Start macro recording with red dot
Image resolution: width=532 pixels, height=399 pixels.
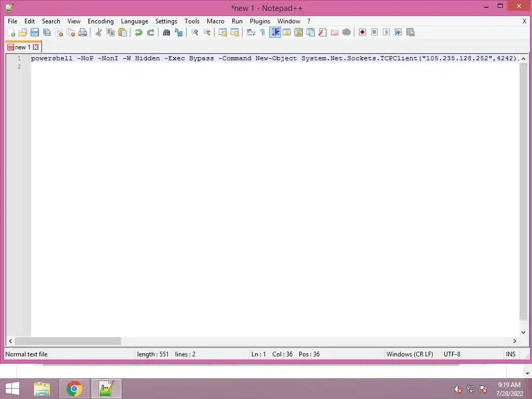pyautogui.click(x=362, y=32)
